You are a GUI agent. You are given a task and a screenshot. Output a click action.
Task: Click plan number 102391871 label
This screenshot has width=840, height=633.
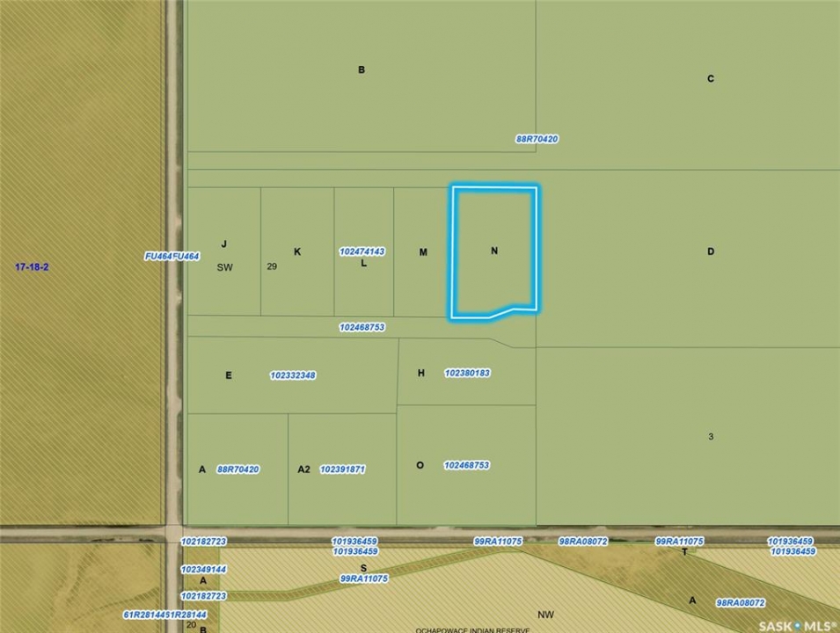point(342,469)
